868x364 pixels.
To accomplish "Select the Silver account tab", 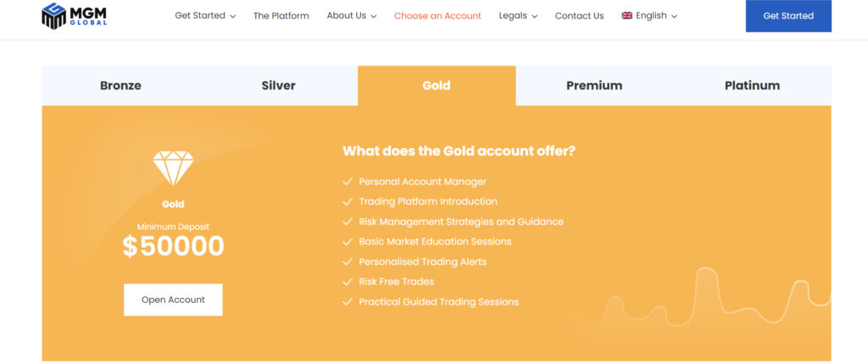I will coord(279,86).
